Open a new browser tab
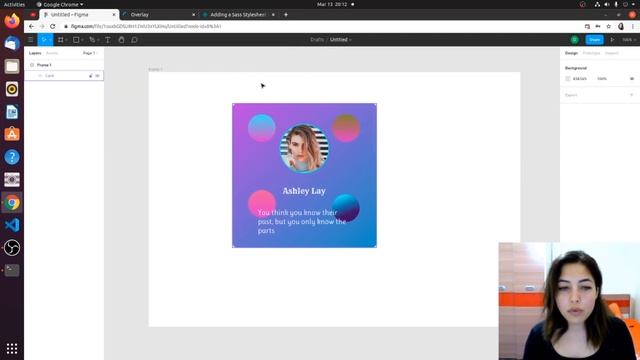Image resolution: width=640 pixels, height=360 pixels. [286, 14]
